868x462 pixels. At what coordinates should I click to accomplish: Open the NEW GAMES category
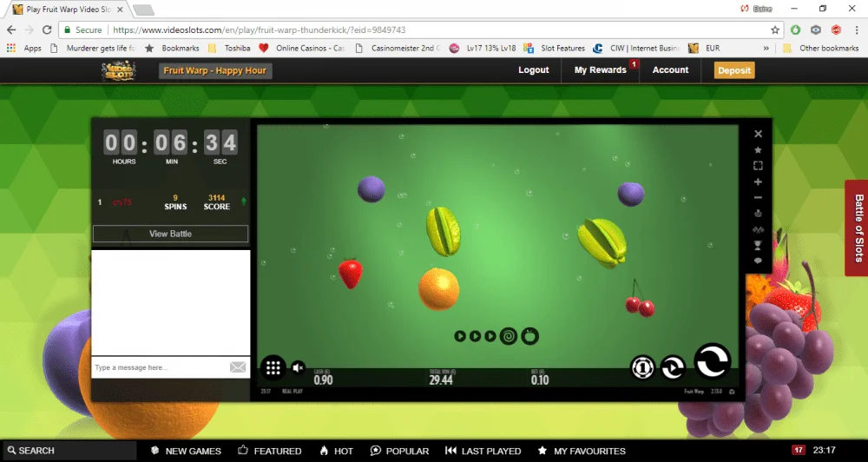coord(187,451)
